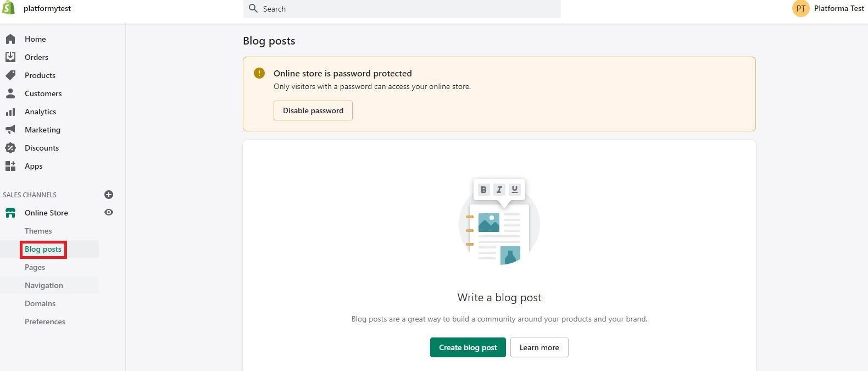
Task: Click the Customers person icon
Action: pyautogui.click(x=10, y=93)
